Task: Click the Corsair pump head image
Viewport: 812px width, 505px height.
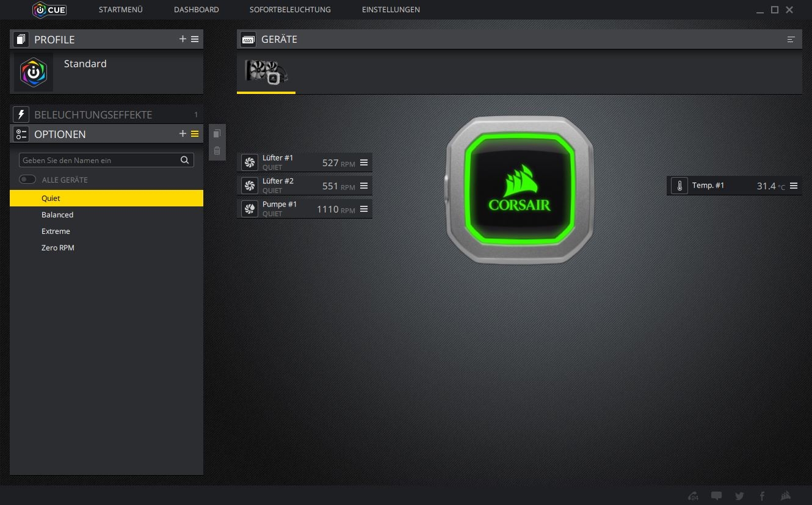Action: click(519, 190)
